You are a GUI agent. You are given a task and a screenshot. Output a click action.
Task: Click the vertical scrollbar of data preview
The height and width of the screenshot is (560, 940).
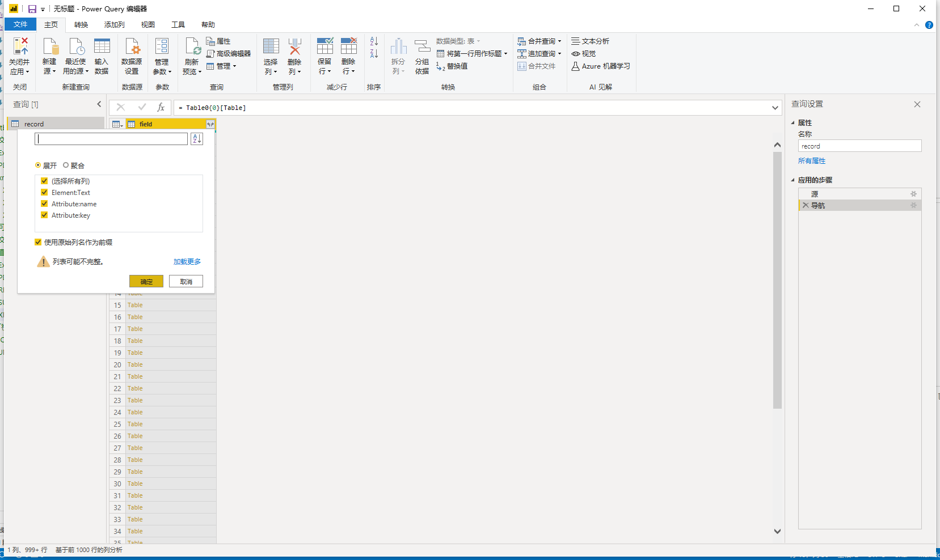tap(777, 283)
